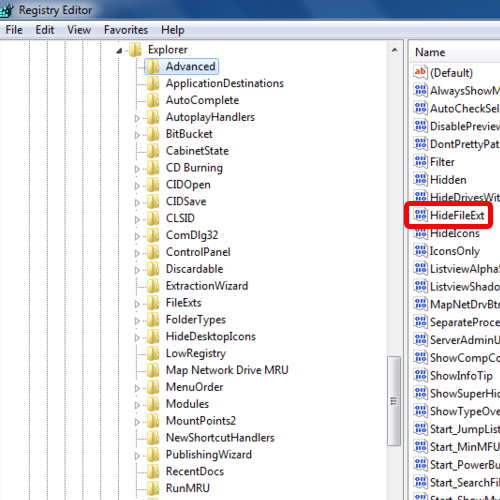Click the ShowInfoTip DWORD value icon

click(x=420, y=375)
